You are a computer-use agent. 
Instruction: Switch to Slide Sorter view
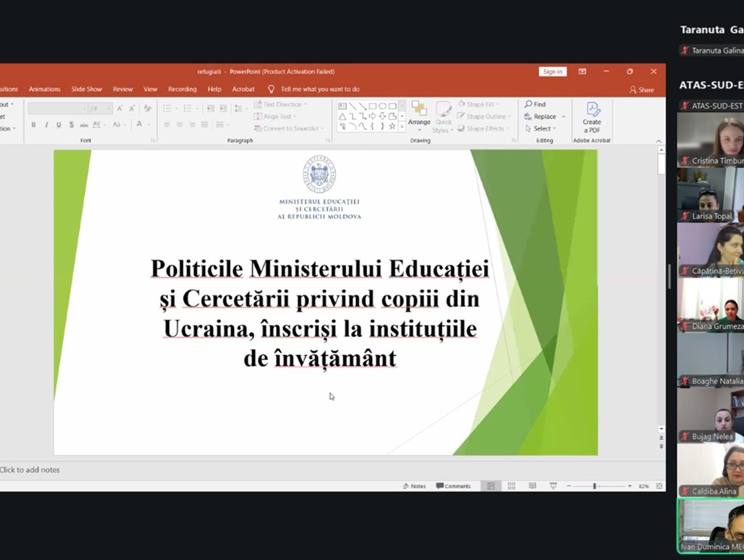(x=511, y=486)
